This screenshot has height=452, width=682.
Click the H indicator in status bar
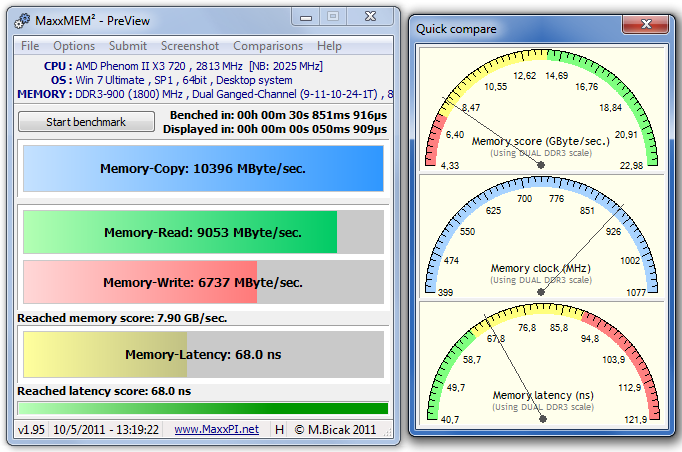pyautogui.click(x=281, y=429)
